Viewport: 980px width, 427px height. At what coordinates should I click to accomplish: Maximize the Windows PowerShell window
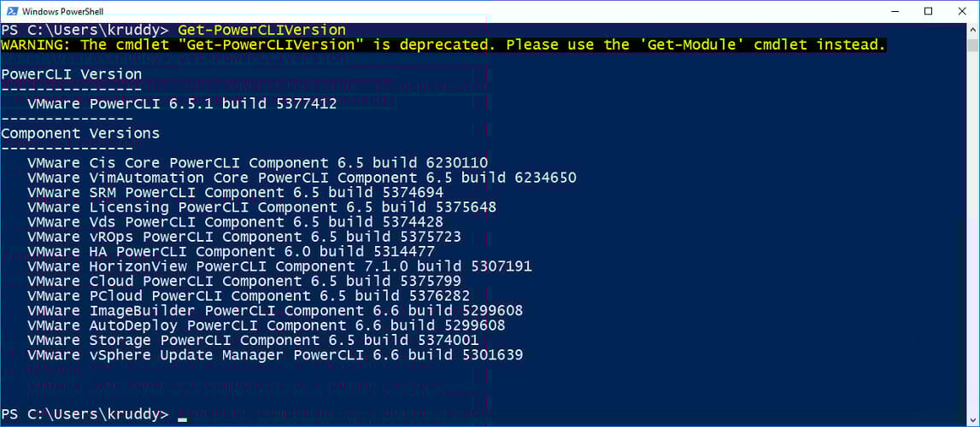point(928,11)
